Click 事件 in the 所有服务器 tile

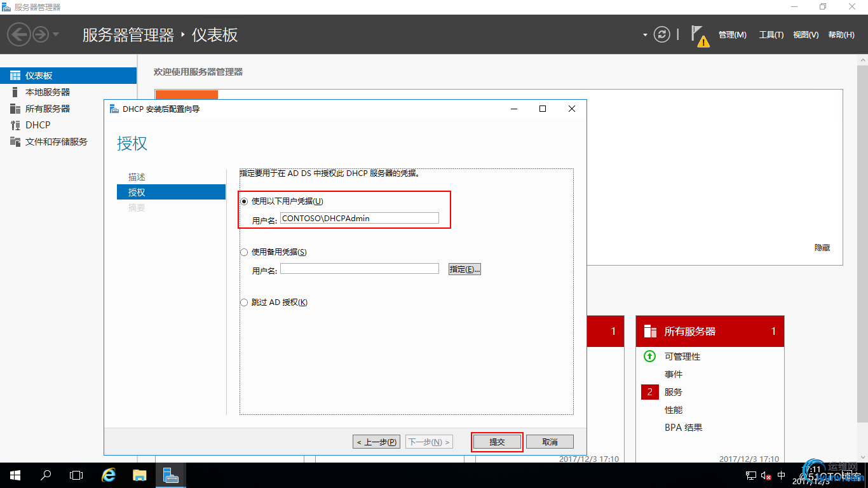(674, 374)
